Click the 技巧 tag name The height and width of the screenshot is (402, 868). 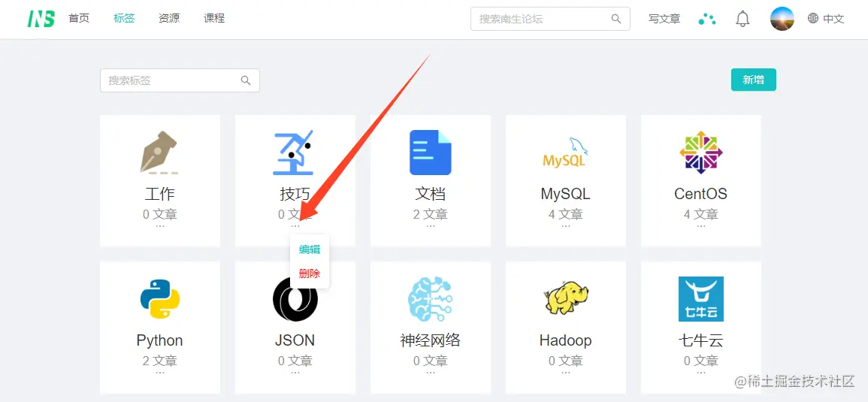click(x=295, y=195)
